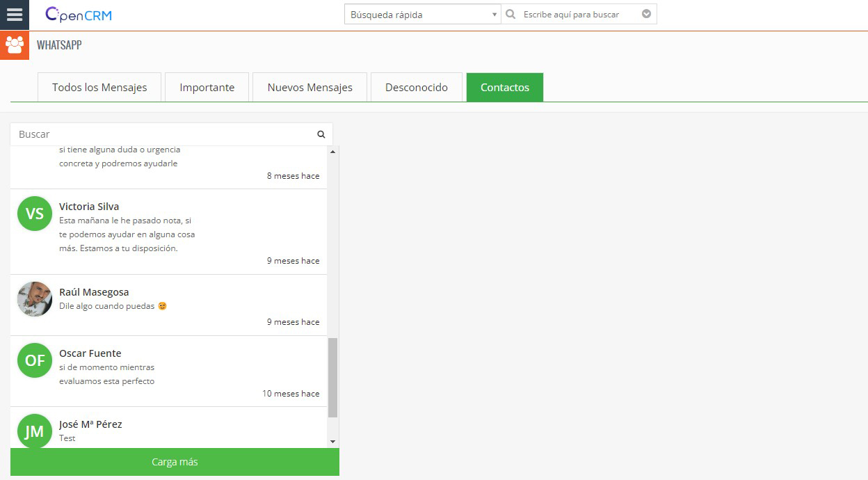
Task: Click the OF avatar of Oscar Fuente
Action: [x=35, y=360]
